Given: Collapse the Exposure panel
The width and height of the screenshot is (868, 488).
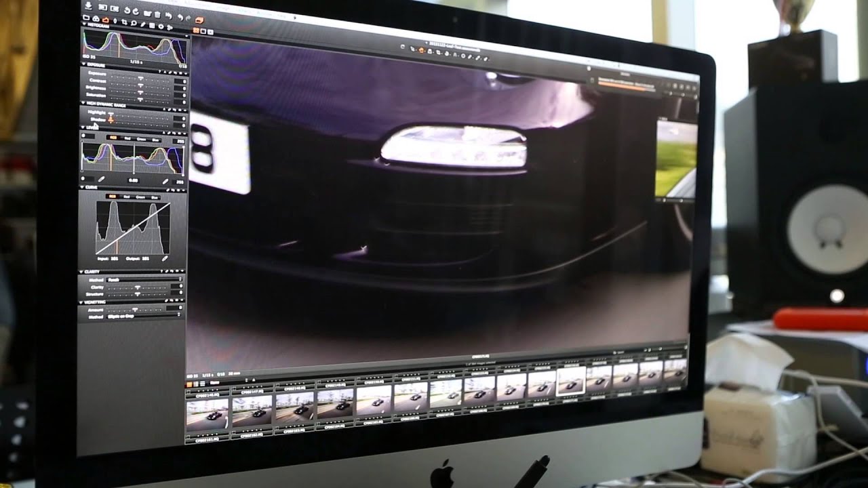Looking at the screenshot, I should point(83,64).
